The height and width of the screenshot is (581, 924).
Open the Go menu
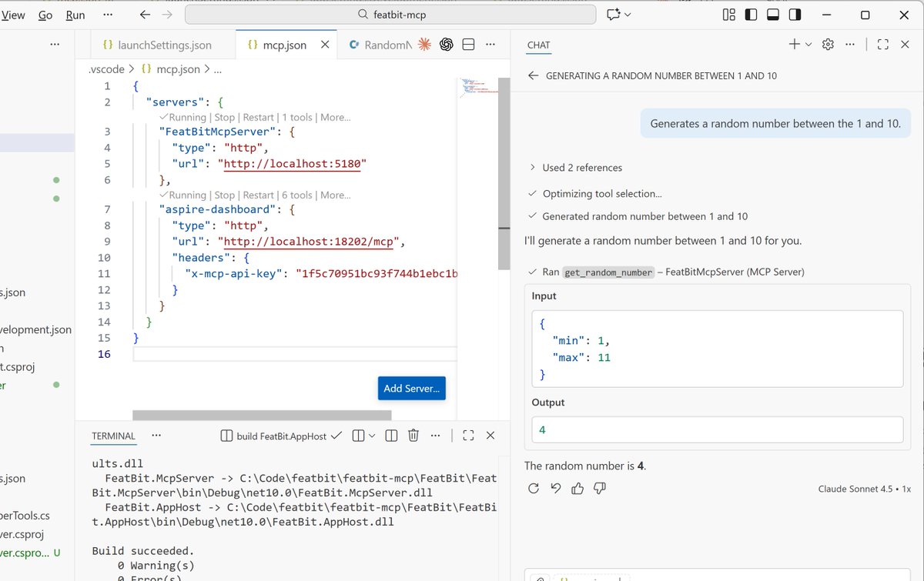tap(45, 15)
